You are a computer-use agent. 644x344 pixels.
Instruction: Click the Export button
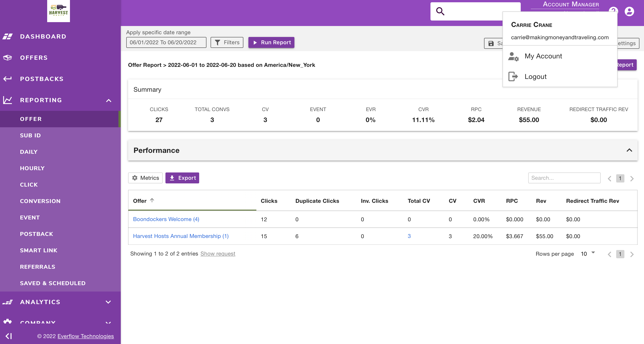[x=182, y=178]
